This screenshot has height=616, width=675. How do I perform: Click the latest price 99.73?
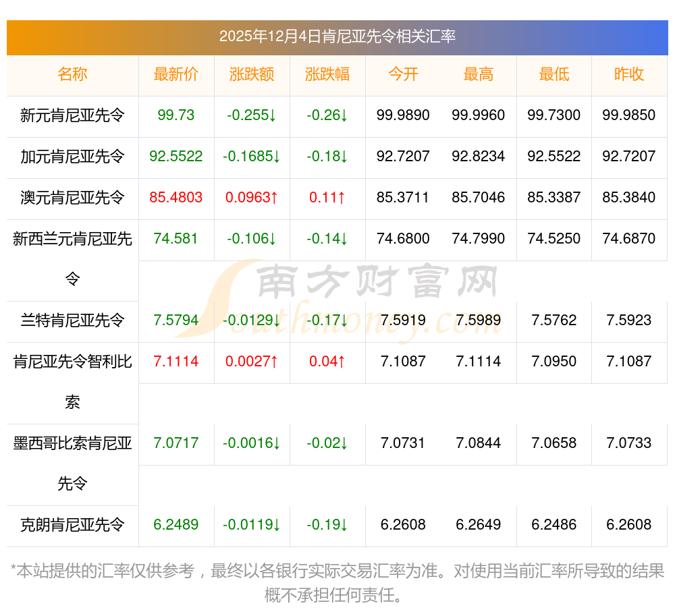[176, 115]
